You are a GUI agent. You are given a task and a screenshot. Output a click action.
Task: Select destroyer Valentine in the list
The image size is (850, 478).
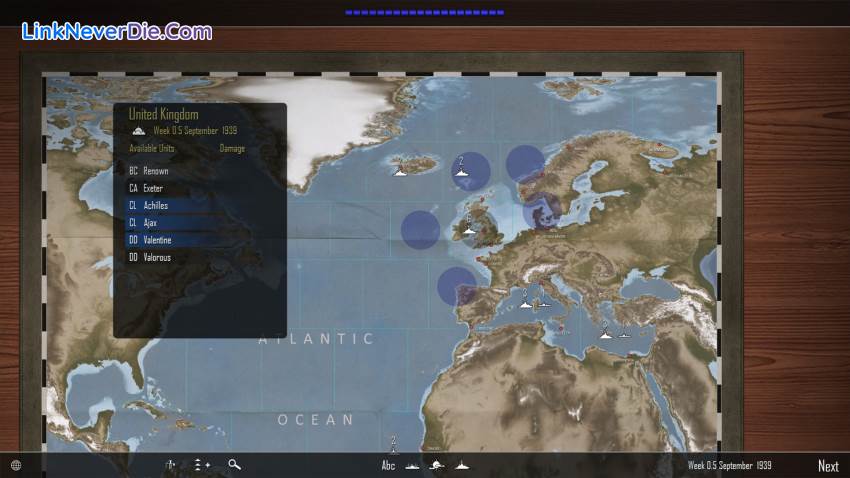click(x=156, y=240)
